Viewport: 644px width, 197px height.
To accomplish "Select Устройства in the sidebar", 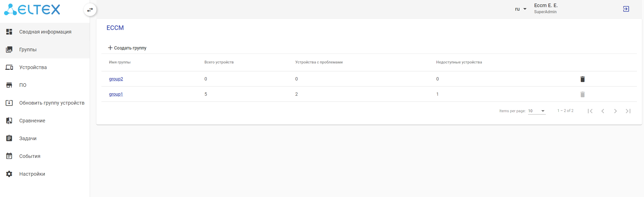I will 33,67.
